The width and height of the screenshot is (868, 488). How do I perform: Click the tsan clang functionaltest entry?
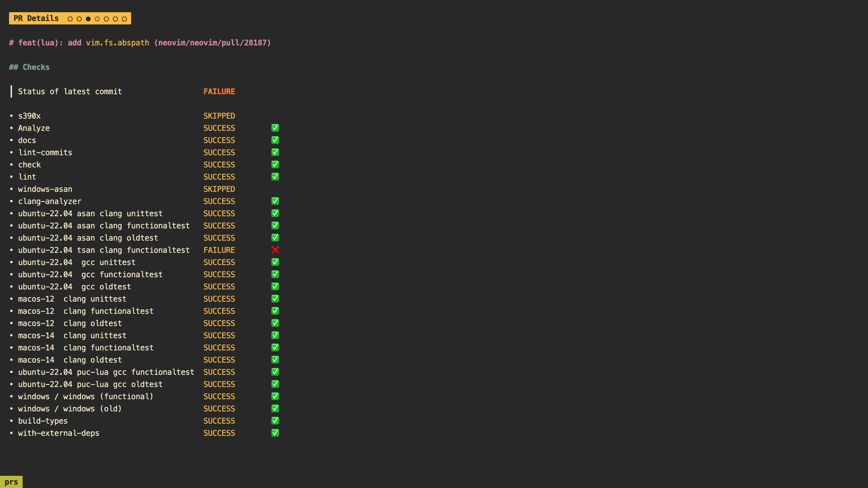[104, 250]
